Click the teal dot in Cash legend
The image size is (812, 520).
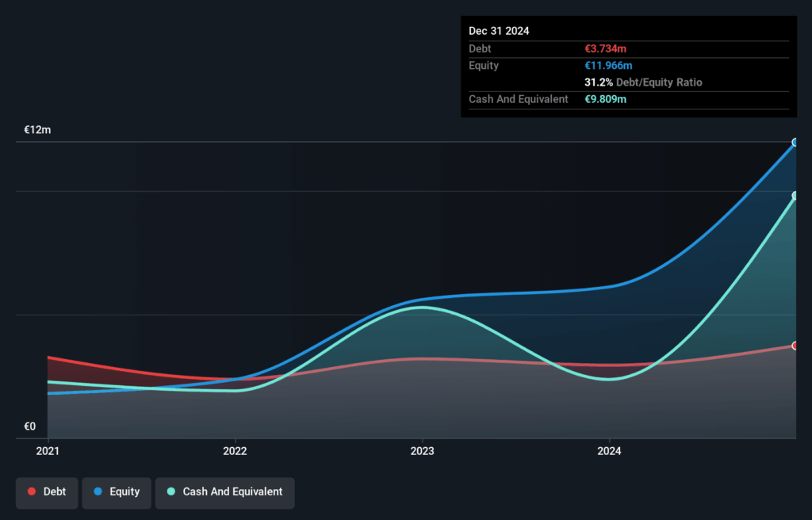171,492
